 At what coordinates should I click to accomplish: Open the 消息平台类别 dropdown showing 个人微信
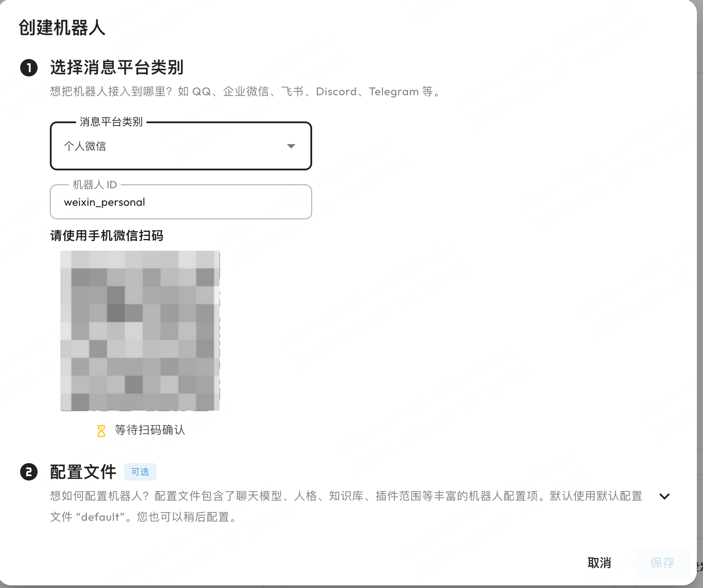(x=181, y=146)
